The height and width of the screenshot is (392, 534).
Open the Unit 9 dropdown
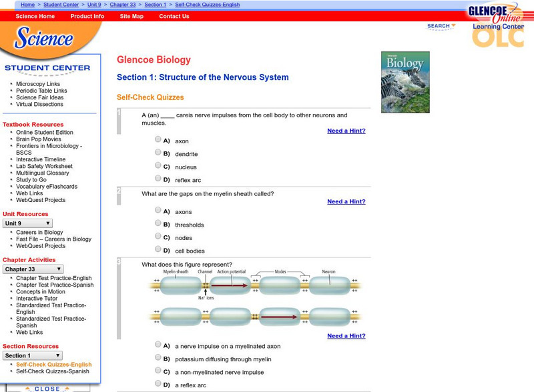27,223
